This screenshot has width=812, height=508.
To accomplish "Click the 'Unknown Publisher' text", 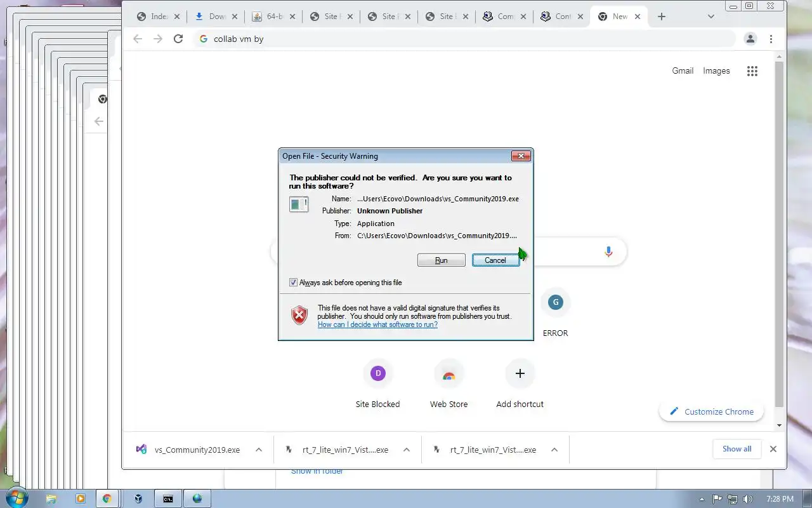I will click(x=390, y=211).
